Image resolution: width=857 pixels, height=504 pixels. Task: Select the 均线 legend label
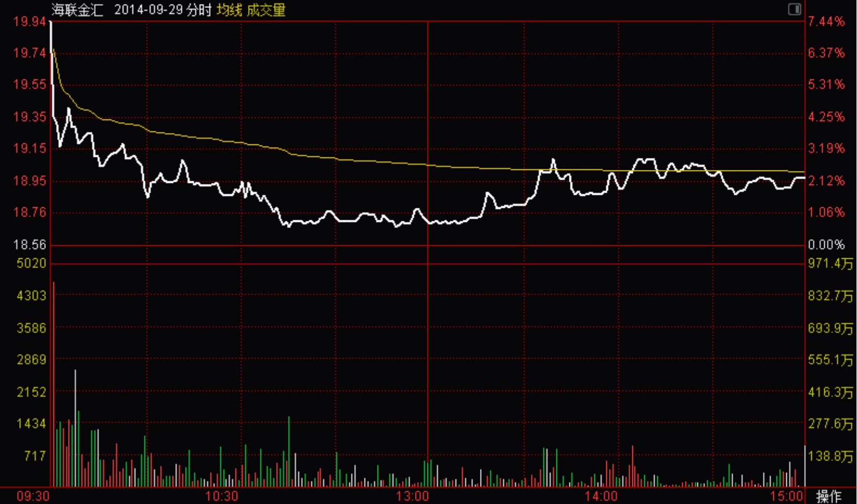tap(229, 10)
